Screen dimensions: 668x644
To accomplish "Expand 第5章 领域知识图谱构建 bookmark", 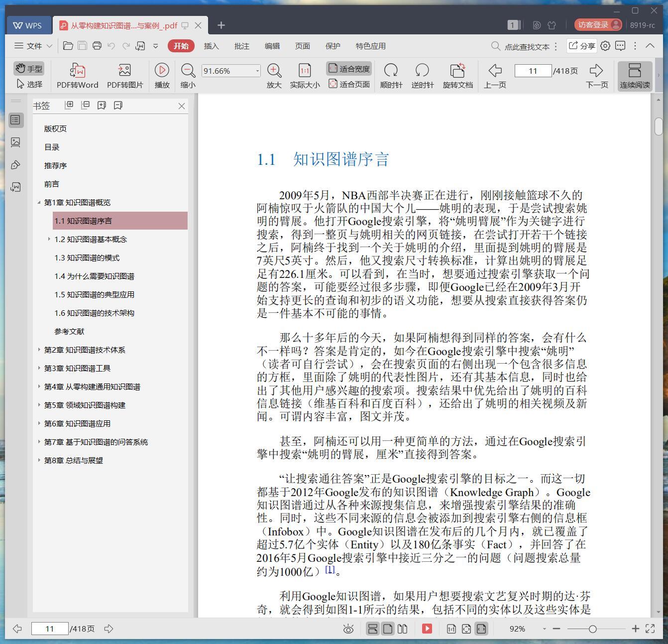I will point(39,405).
